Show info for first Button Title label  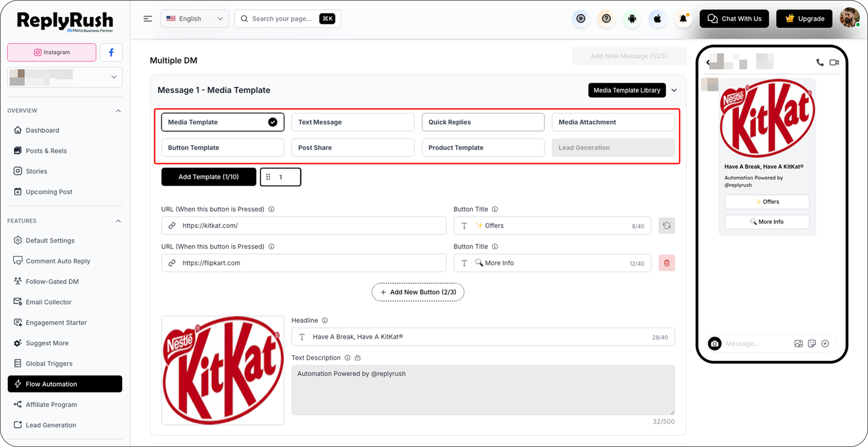pos(495,209)
